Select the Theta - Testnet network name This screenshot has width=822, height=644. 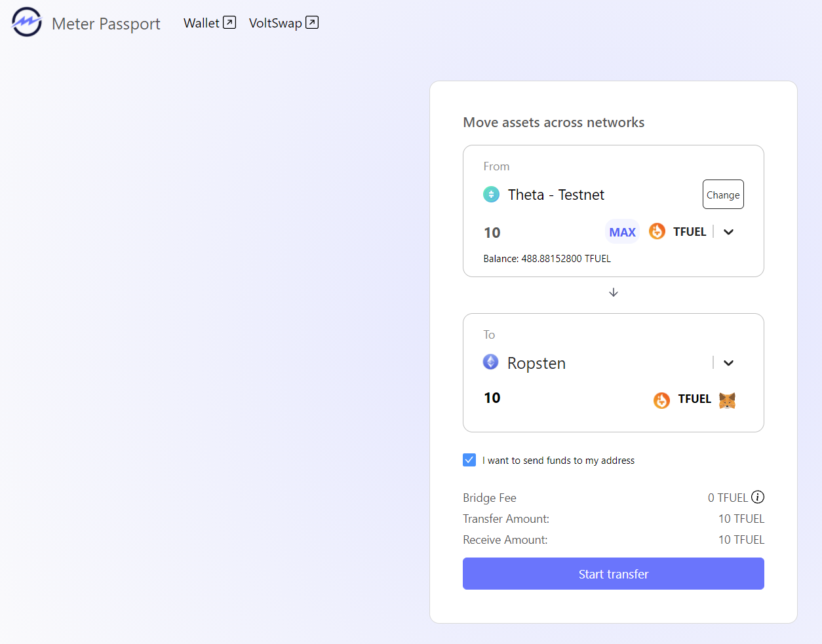556,195
